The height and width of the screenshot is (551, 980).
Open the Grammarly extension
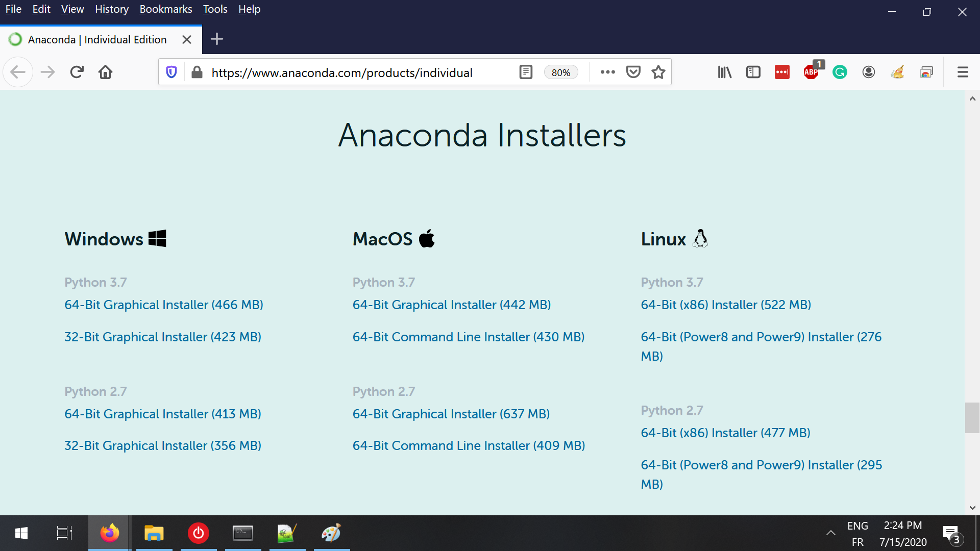(840, 72)
